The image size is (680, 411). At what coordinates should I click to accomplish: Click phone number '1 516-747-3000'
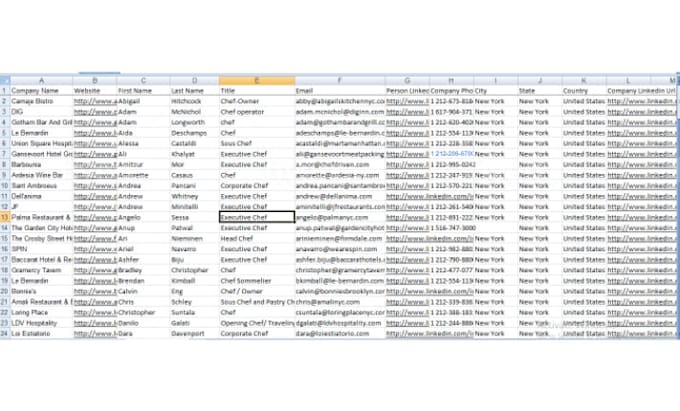[453, 228]
